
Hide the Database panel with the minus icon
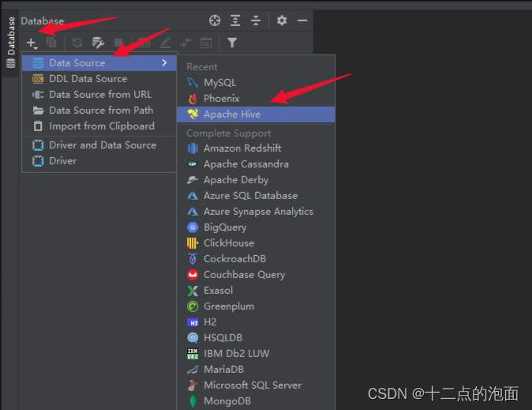pyautogui.click(x=302, y=21)
